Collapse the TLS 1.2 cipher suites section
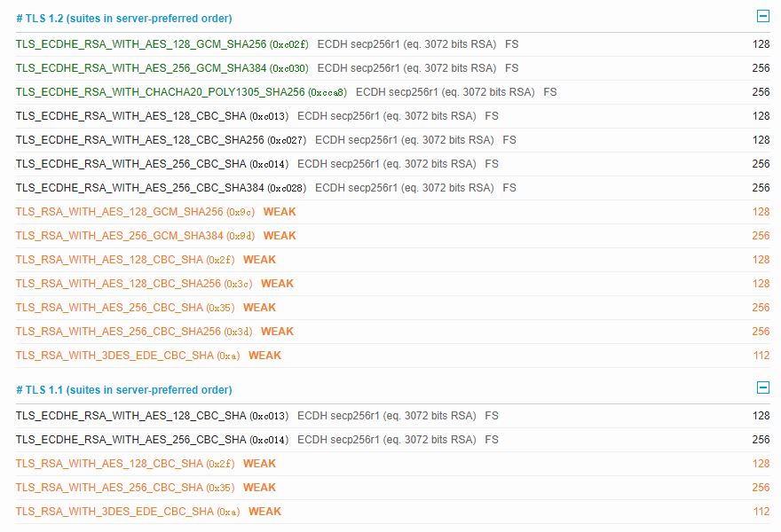This screenshot has height=532, width=781. click(762, 16)
